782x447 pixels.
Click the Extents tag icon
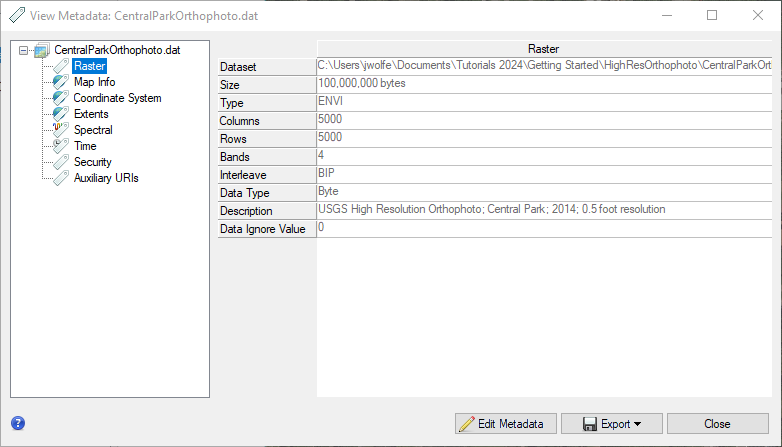(x=60, y=114)
